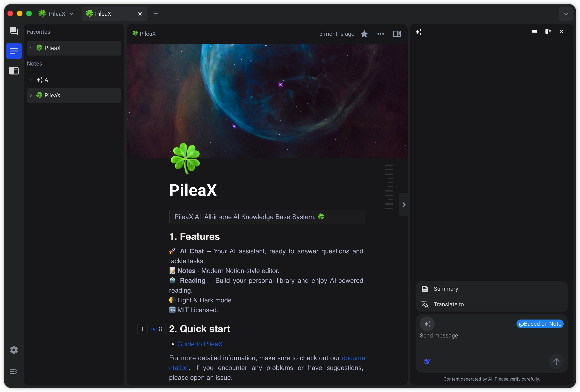This screenshot has width=580, height=392.
Task: Select the PileaX tab
Action: tap(115, 14)
